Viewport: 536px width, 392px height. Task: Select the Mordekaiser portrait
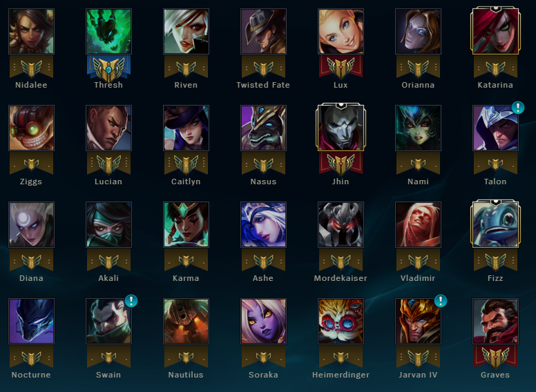341,225
